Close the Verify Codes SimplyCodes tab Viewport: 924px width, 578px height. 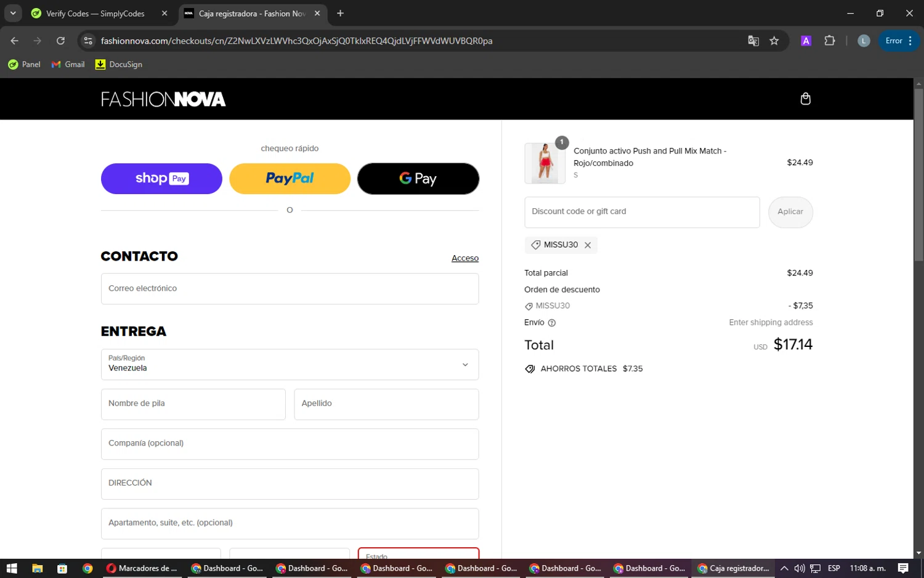pyautogui.click(x=164, y=13)
